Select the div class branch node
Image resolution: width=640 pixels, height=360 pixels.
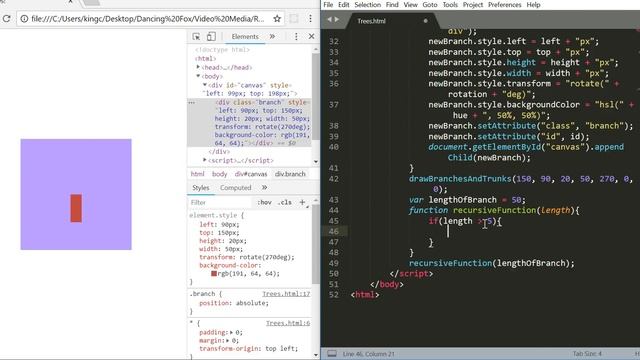click(249, 122)
